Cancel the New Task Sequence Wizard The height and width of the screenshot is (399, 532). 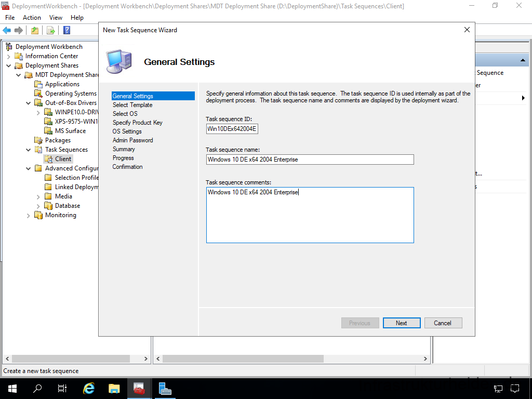[x=443, y=323]
